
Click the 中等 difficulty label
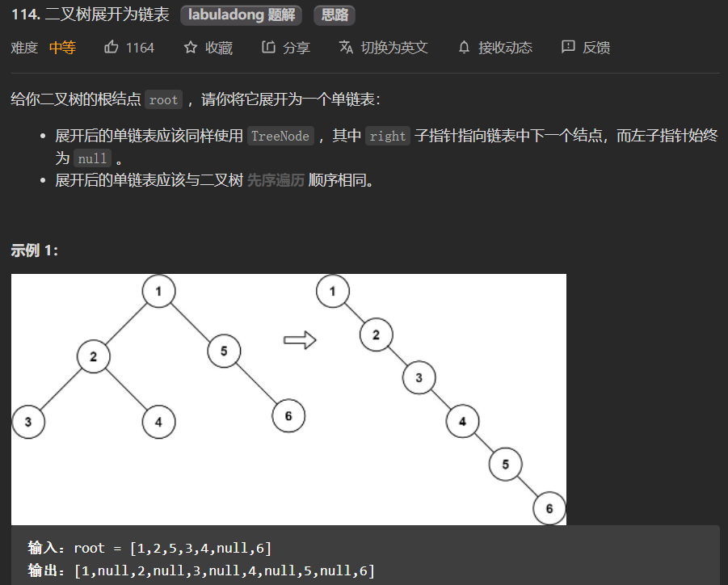63,48
